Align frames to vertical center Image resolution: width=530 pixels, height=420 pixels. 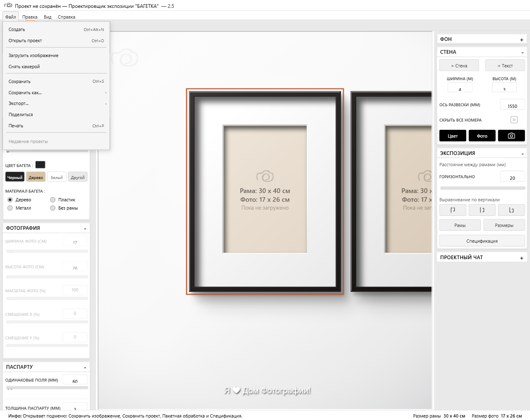482,210
